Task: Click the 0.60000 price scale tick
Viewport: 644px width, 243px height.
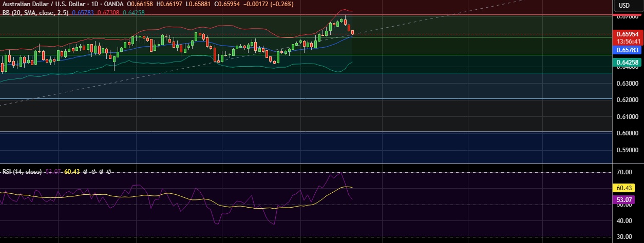Action: click(628, 133)
